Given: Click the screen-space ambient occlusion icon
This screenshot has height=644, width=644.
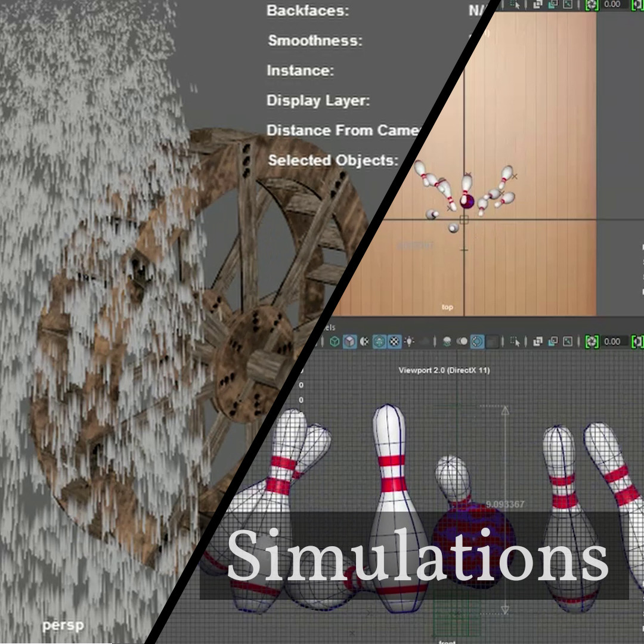Looking at the screenshot, I should coord(447,341).
